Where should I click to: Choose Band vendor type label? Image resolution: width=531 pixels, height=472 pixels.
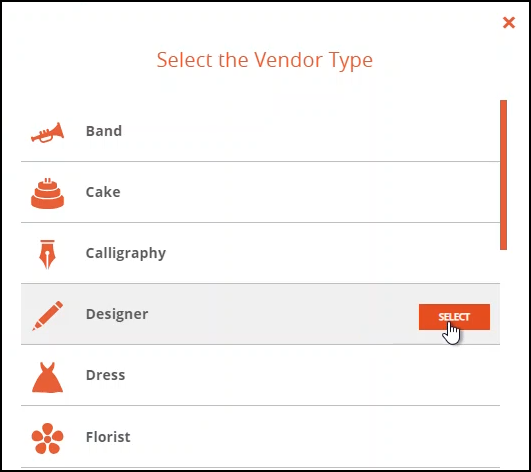tap(104, 131)
